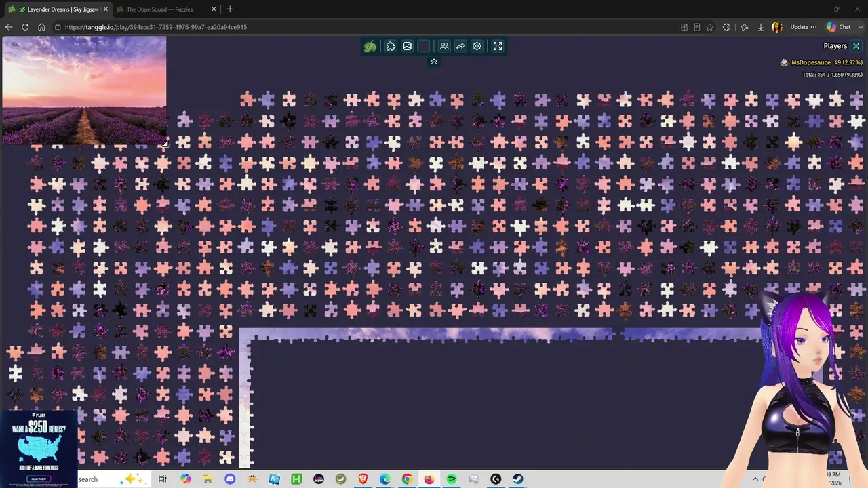Image resolution: width=868 pixels, height=488 pixels.
Task: Launch Copilot from the taskbar
Action: 186,479
